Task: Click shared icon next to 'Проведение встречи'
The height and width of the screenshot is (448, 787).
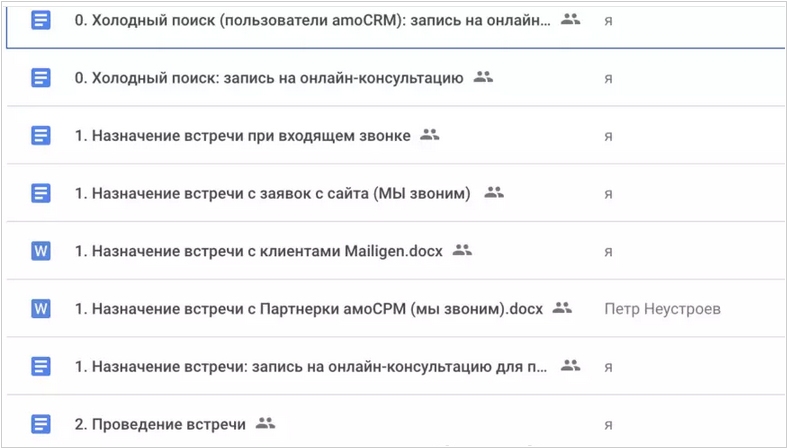Action: [x=266, y=423]
